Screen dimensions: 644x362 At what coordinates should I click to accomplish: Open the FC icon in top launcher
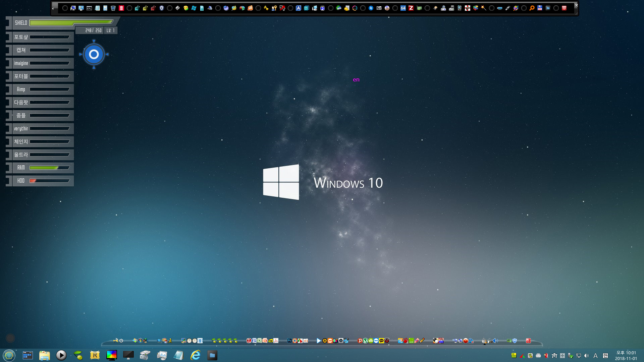coord(323,8)
